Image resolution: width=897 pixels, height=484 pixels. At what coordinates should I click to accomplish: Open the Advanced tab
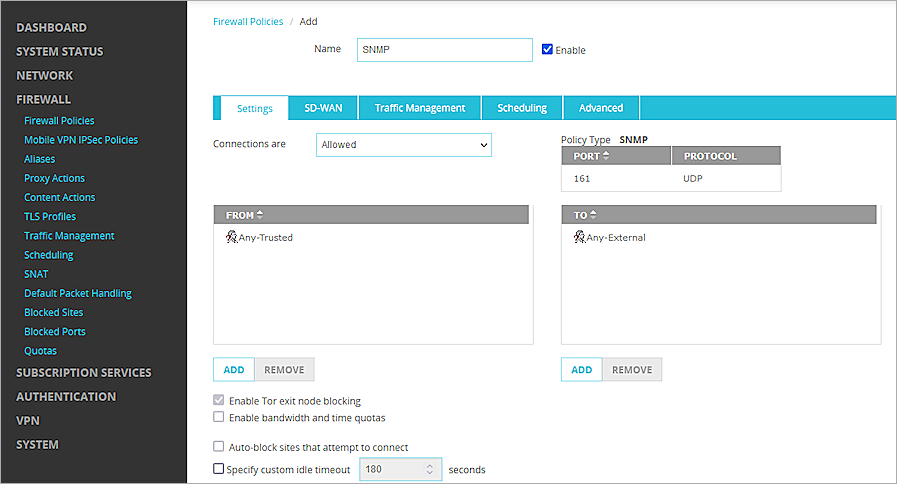601,108
